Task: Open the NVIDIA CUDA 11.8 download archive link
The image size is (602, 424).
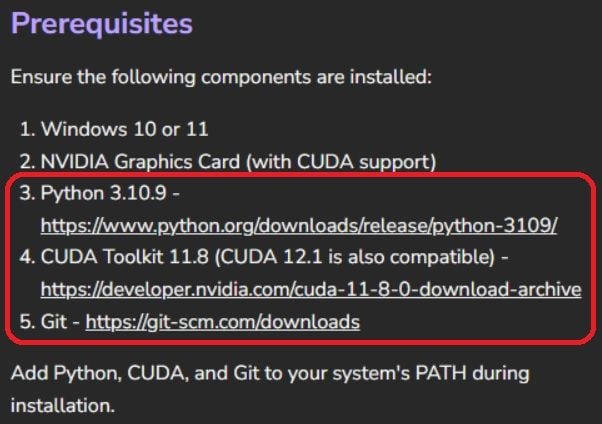Action: click(311, 289)
